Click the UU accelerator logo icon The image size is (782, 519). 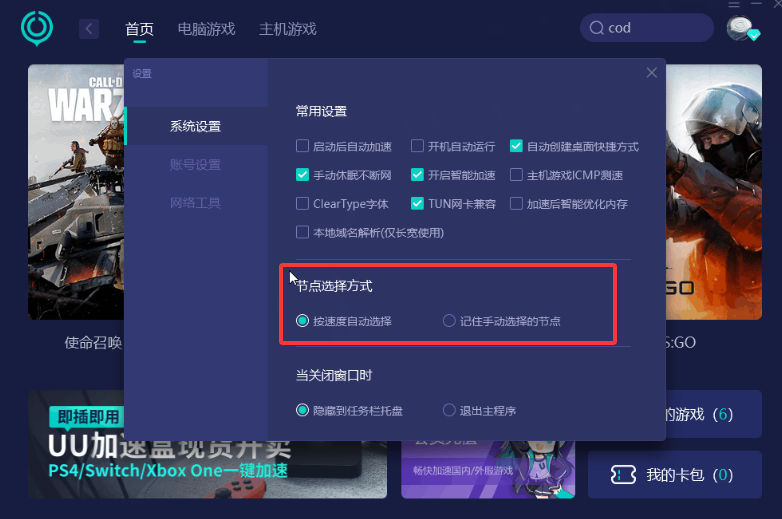37,28
